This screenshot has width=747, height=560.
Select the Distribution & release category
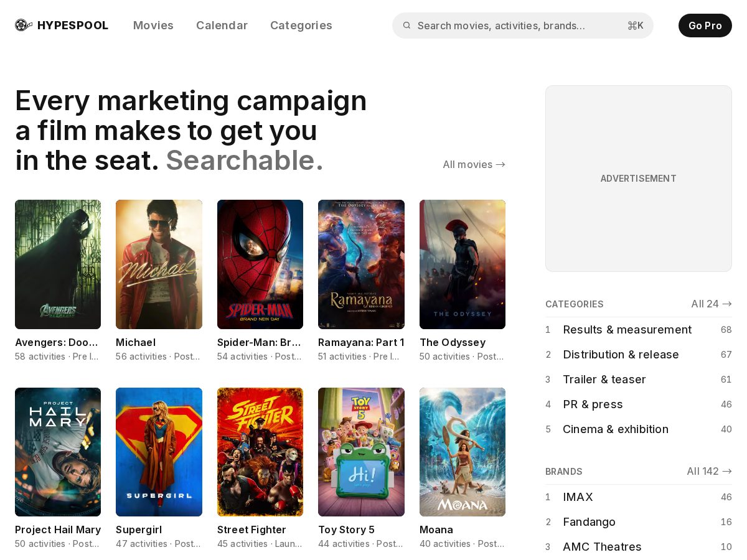[639, 355]
